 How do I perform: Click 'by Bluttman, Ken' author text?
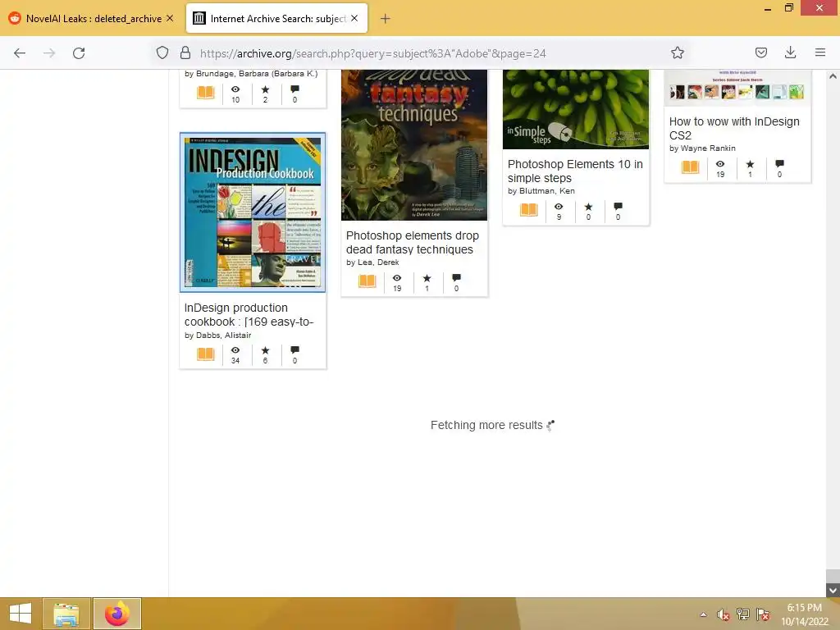(x=541, y=191)
